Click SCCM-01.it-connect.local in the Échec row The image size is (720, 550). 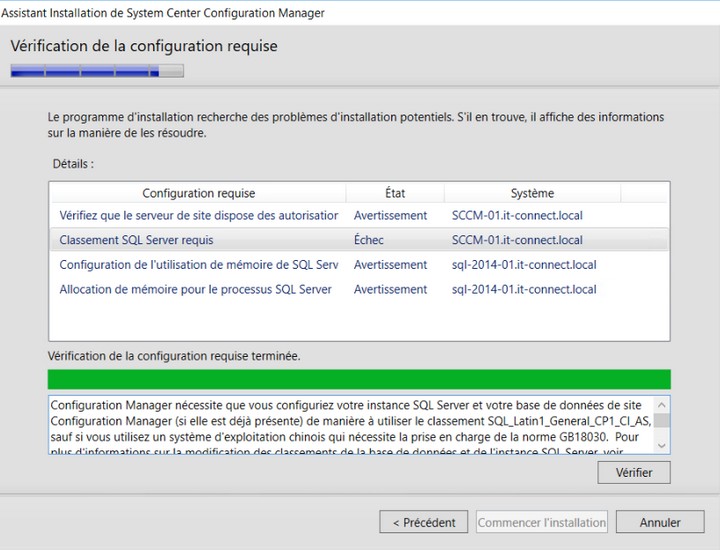coord(517,240)
